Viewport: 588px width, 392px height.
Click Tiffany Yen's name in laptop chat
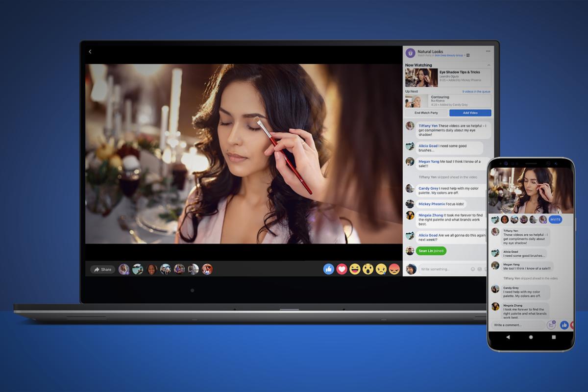(428, 126)
